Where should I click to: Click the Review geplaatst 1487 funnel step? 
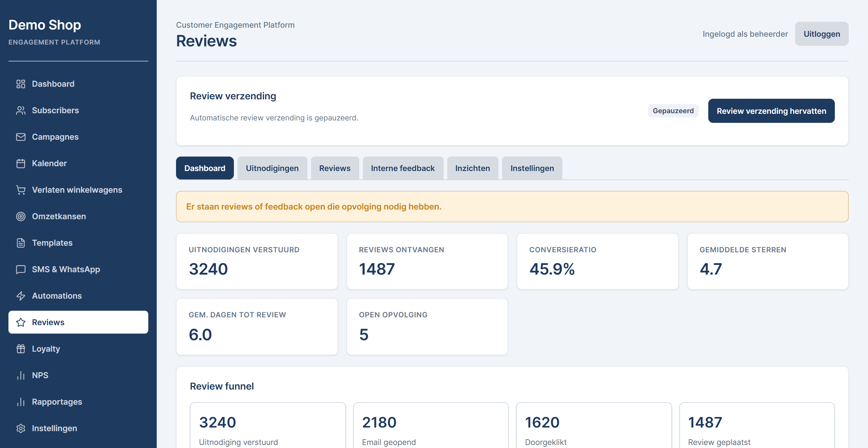[x=757, y=425]
